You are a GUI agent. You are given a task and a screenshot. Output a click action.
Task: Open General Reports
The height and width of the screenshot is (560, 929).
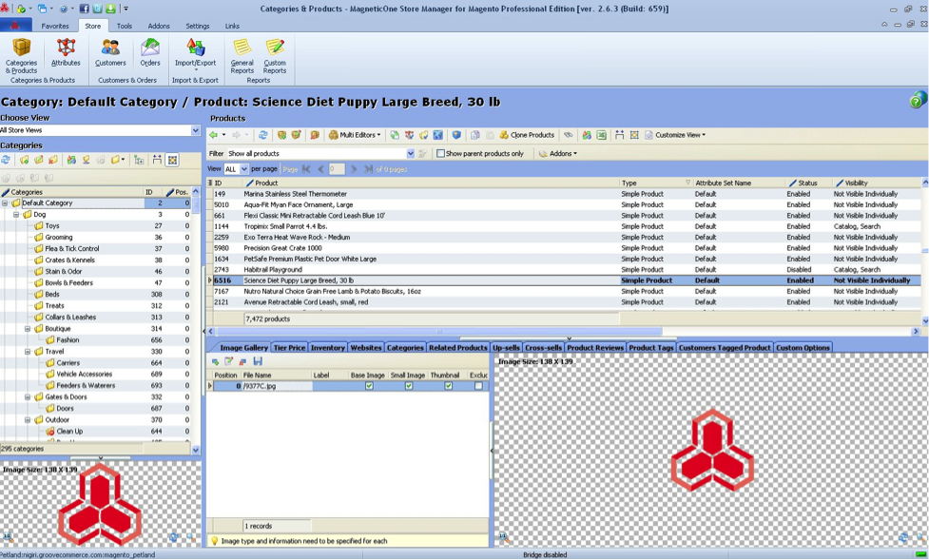tap(242, 56)
